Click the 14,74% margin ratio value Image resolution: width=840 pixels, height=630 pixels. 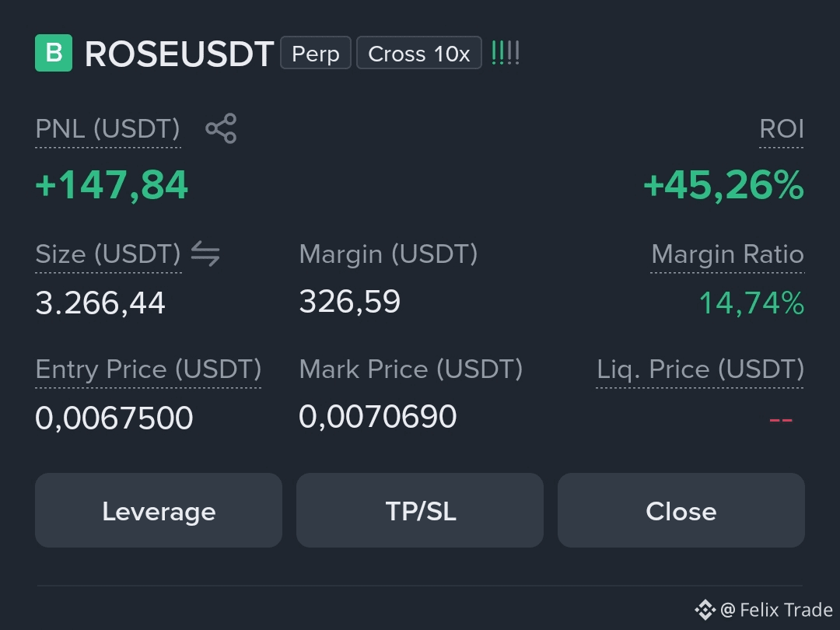pos(751,303)
